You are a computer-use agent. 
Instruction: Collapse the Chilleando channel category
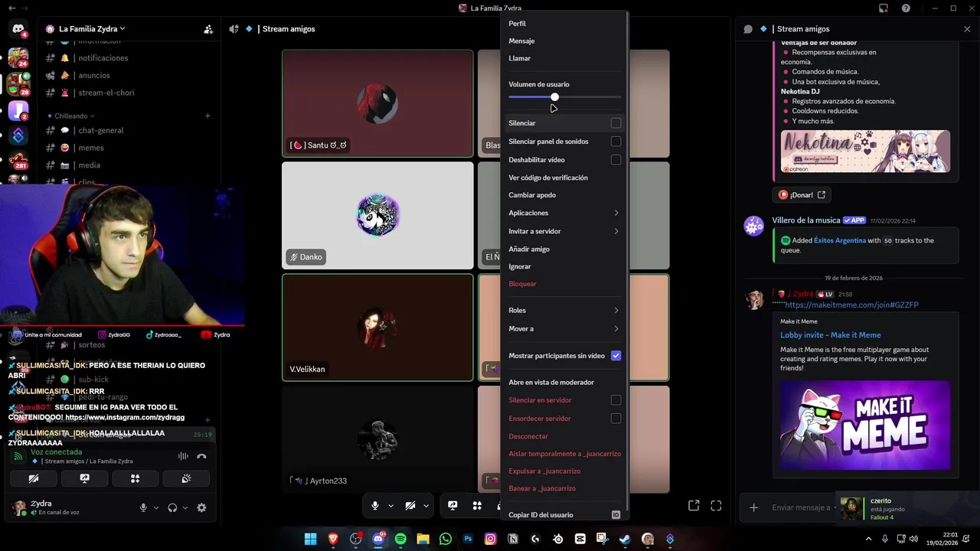pyautogui.click(x=74, y=116)
